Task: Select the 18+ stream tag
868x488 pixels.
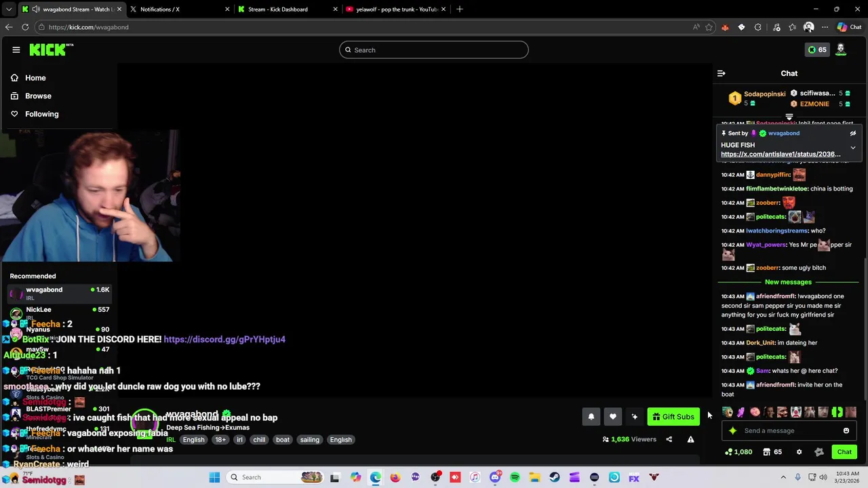Action: point(220,439)
